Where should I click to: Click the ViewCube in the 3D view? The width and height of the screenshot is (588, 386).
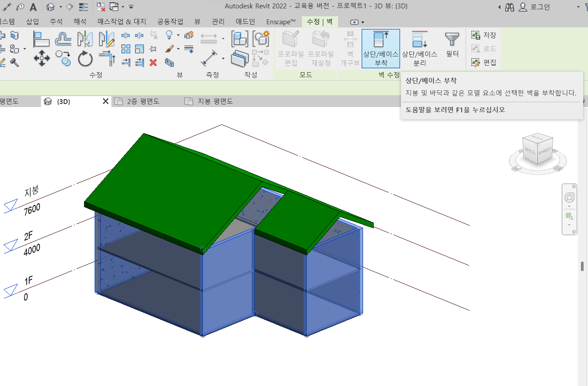[537, 149]
